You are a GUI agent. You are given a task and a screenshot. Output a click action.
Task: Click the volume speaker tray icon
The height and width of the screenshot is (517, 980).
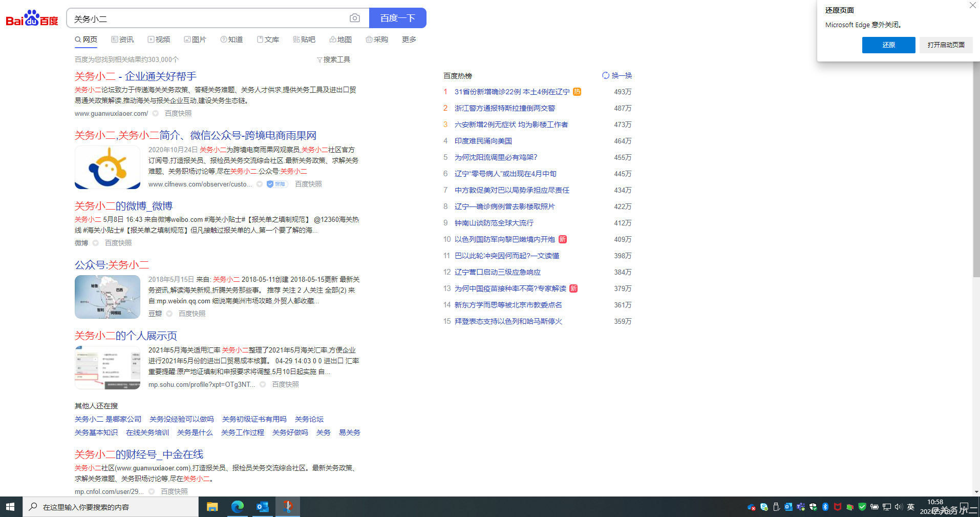coord(899,507)
